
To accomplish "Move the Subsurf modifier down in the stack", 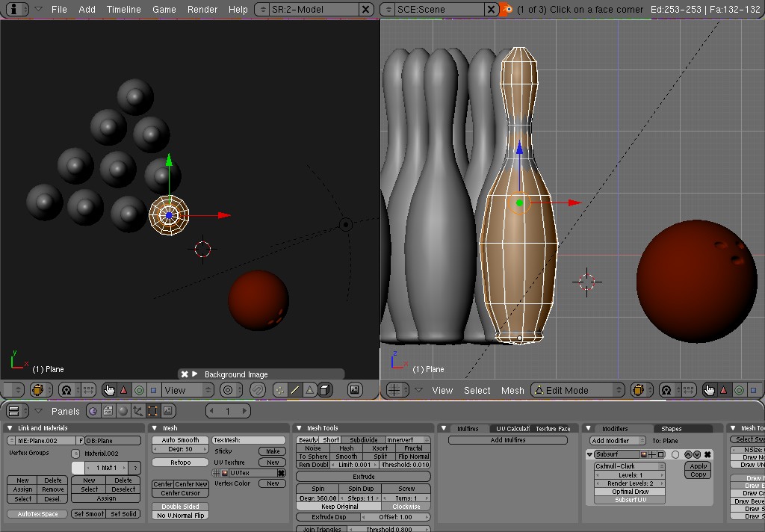I will 697,454.
